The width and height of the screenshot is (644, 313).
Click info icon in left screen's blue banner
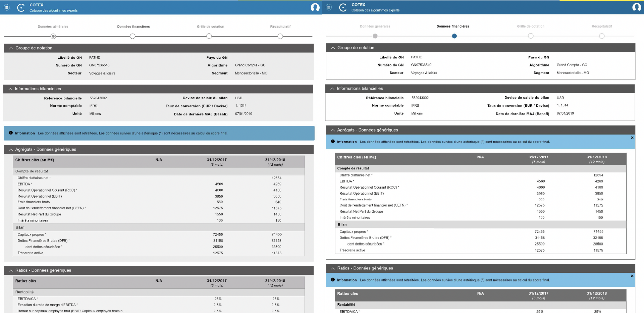click(11, 133)
